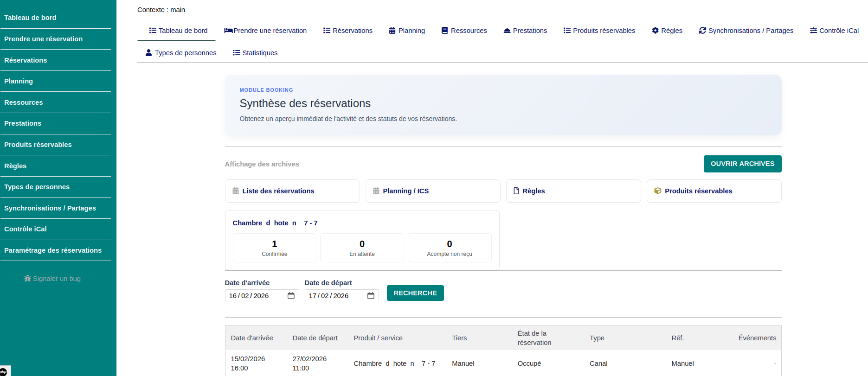868x376 pixels.
Task: Click the Date d'arrivée input field
Action: point(255,296)
